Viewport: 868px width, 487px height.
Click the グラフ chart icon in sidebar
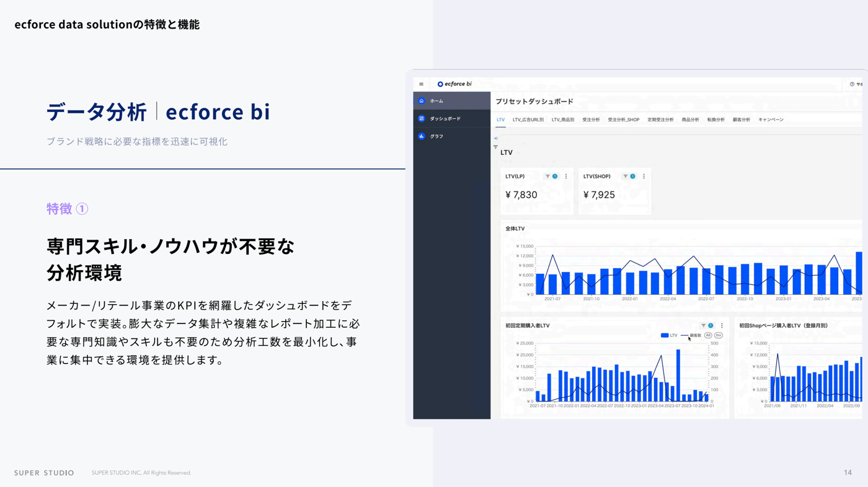422,136
